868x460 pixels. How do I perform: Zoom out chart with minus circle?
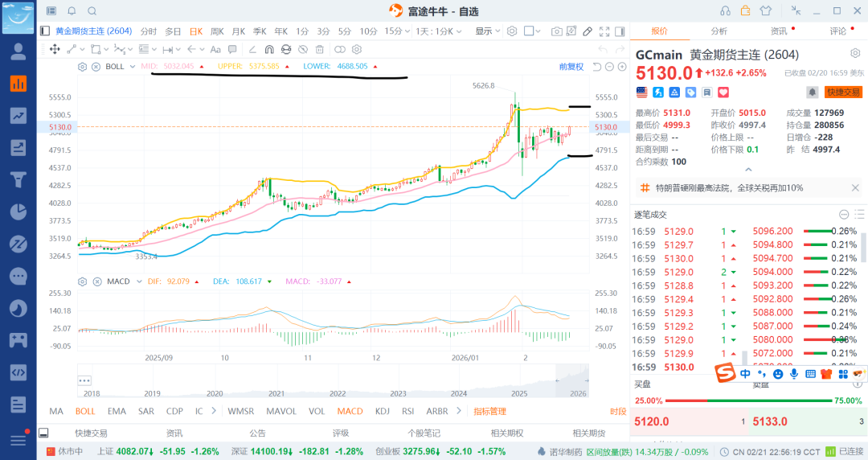pos(609,67)
